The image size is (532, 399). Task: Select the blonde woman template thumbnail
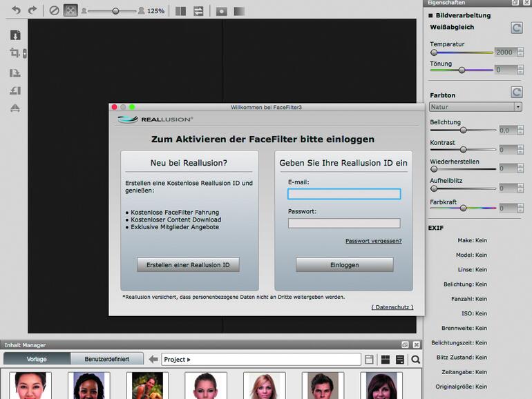point(265,385)
